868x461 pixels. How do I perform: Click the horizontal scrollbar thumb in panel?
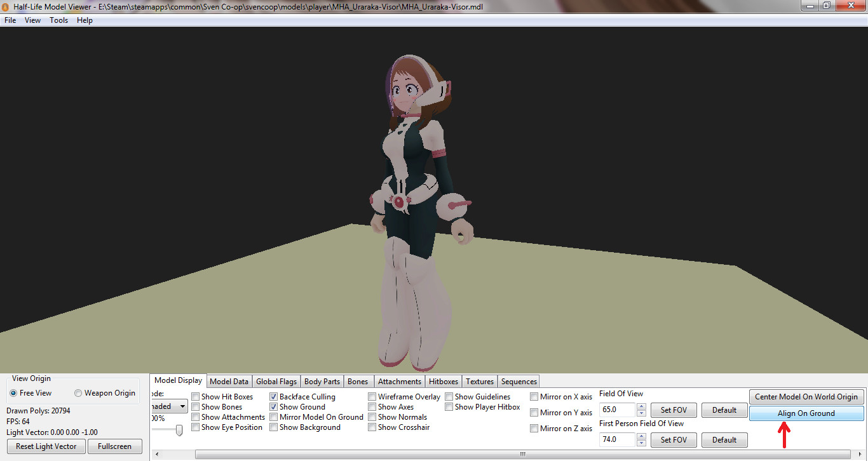(x=523, y=454)
